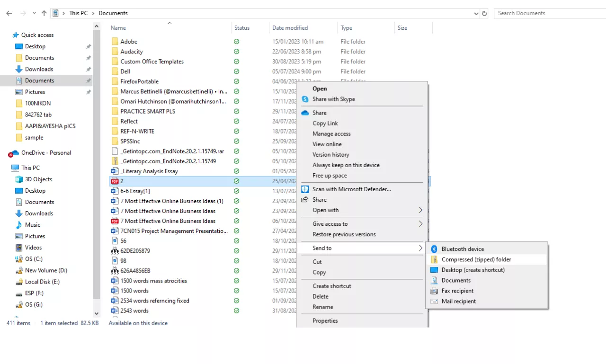606x364 pixels.
Task: Type in the Search Documents field
Action: (549, 13)
